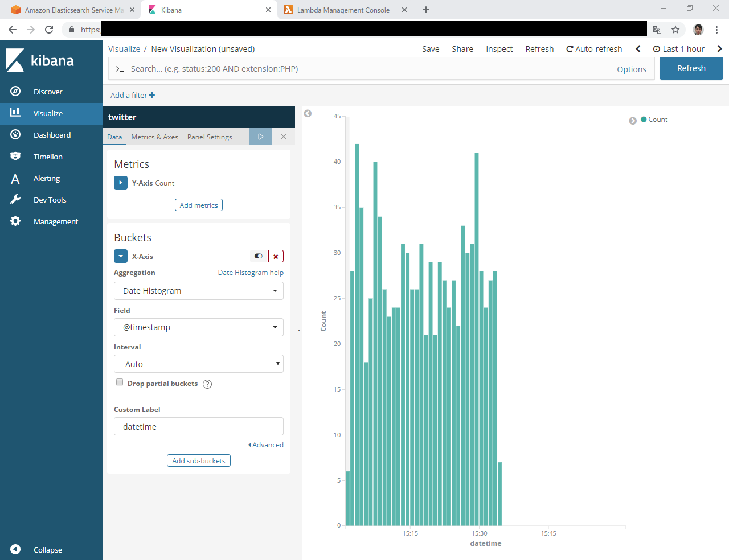Discard changes with the X icon
The width and height of the screenshot is (729, 560).
click(x=284, y=137)
